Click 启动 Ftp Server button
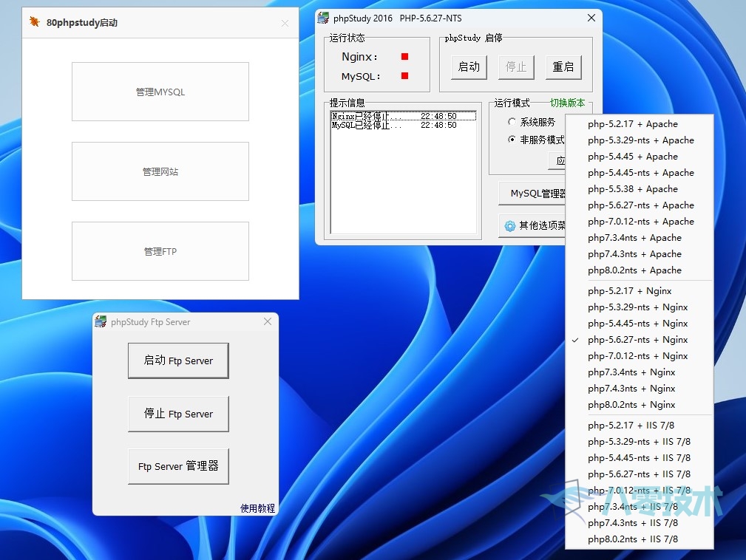 tap(178, 361)
